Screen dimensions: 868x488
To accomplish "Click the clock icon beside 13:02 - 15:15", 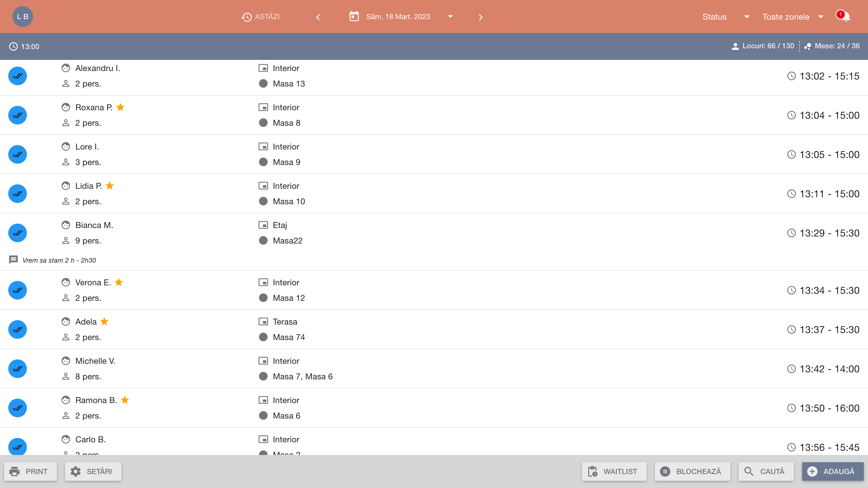I will 791,76.
